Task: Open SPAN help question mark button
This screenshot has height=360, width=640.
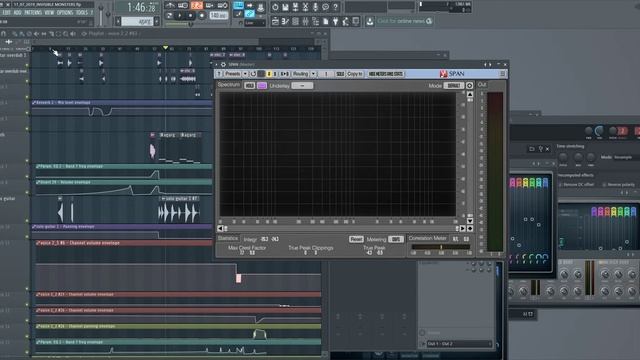Action: click(219, 74)
